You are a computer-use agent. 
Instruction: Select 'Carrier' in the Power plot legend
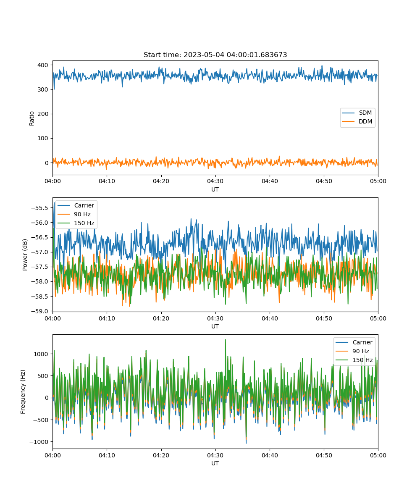84,205
